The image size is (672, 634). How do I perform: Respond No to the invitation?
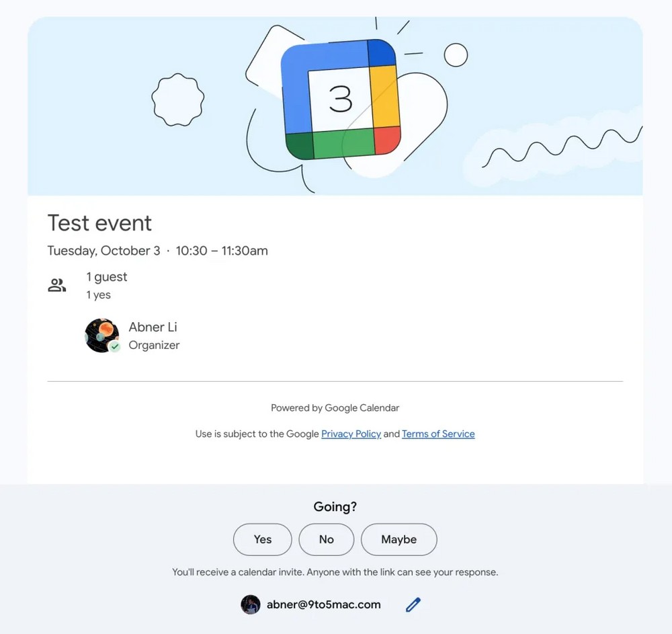pos(327,539)
